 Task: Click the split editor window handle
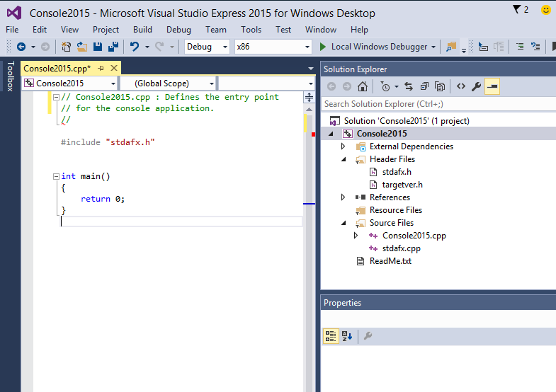pyautogui.click(x=310, y=97)
